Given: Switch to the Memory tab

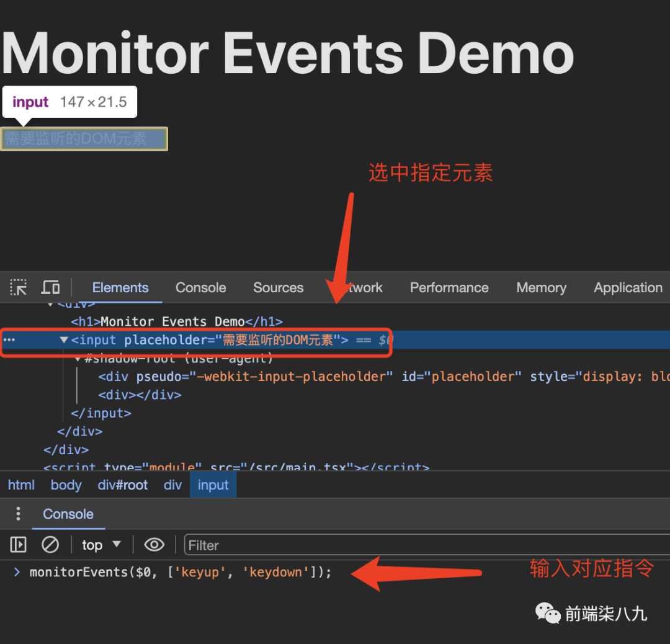Looking at the screenshot, I should click(x=541, y=288).
